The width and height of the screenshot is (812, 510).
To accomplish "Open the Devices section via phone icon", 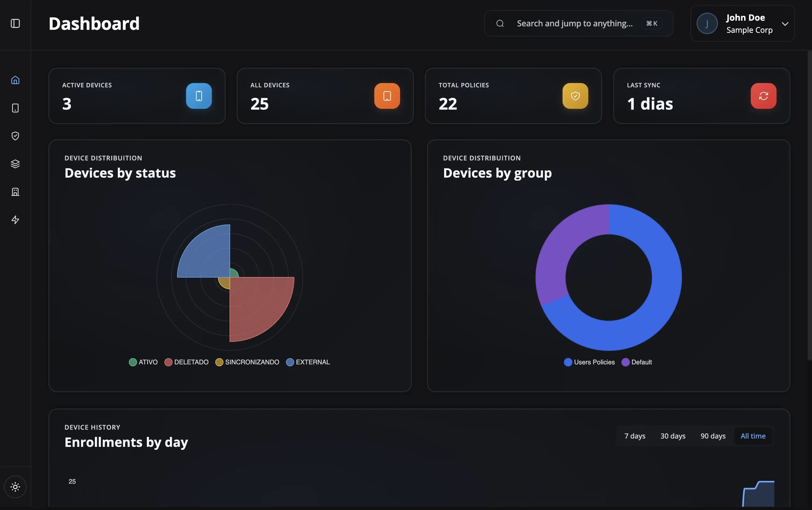I will 16,108.
